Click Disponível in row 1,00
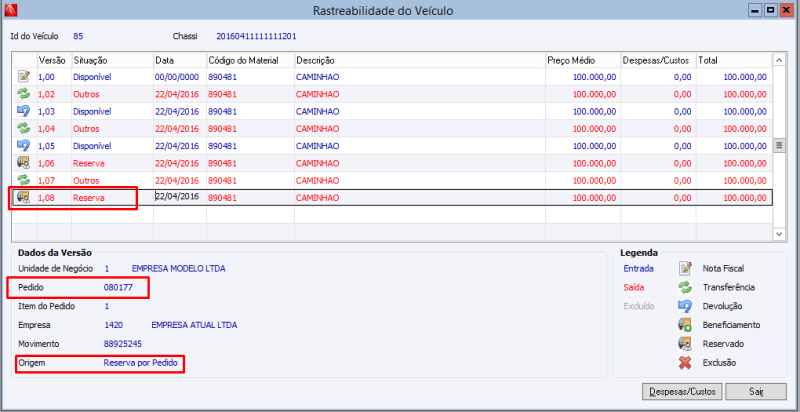The image size is (800, 412). click(92, 77)
